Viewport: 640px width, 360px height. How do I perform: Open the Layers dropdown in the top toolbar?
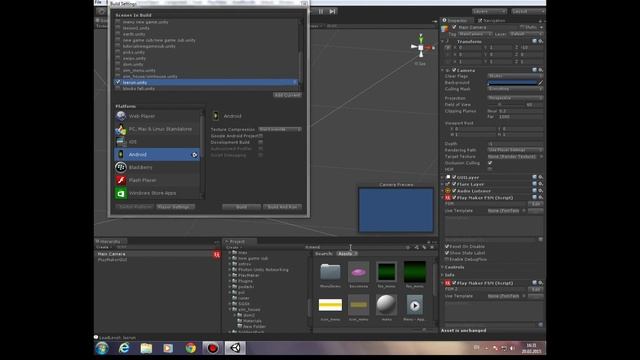coord(489,11)
